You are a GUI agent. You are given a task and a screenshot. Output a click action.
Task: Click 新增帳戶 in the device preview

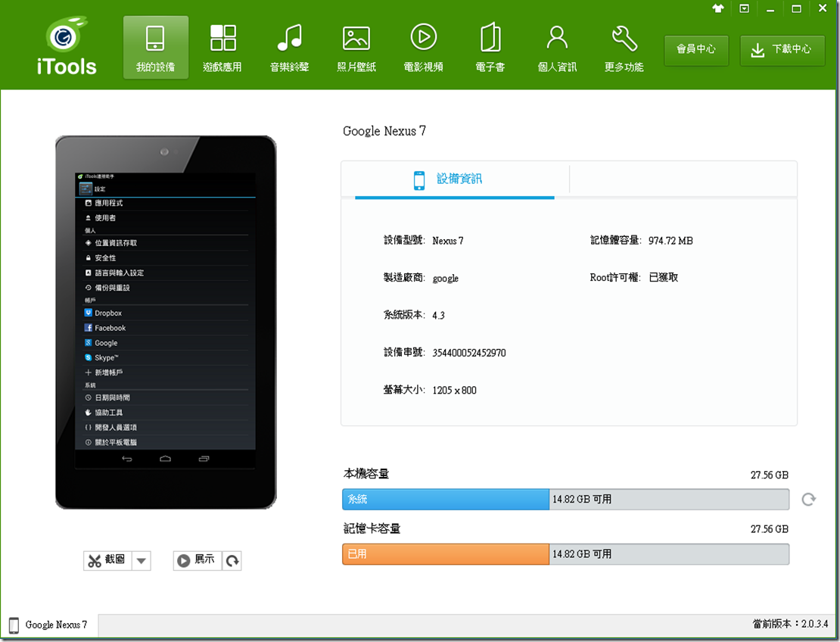(x=109, y=372)
